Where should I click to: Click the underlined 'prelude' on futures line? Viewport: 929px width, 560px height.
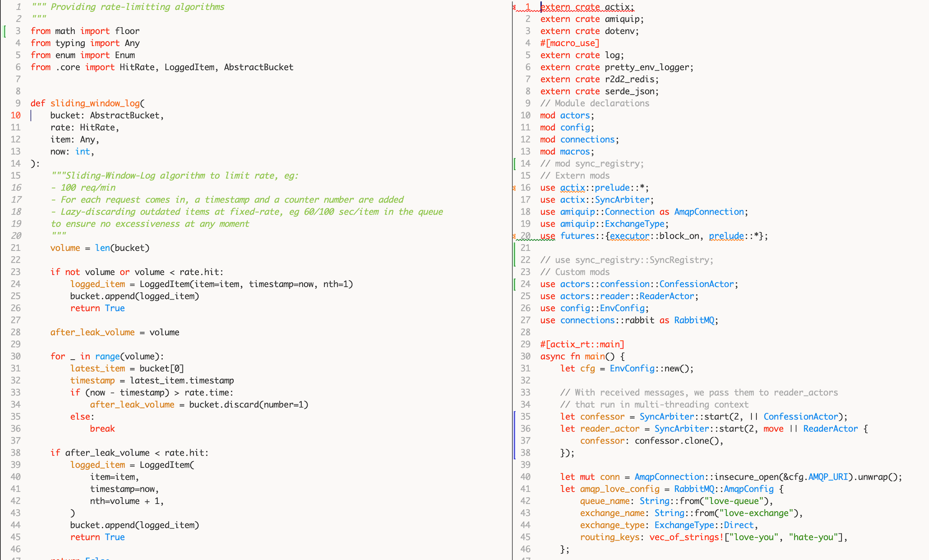click(726, 236)
